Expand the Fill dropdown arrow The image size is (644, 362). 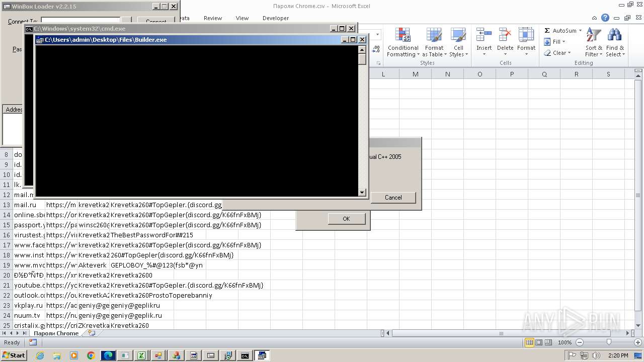click(563, 42)
